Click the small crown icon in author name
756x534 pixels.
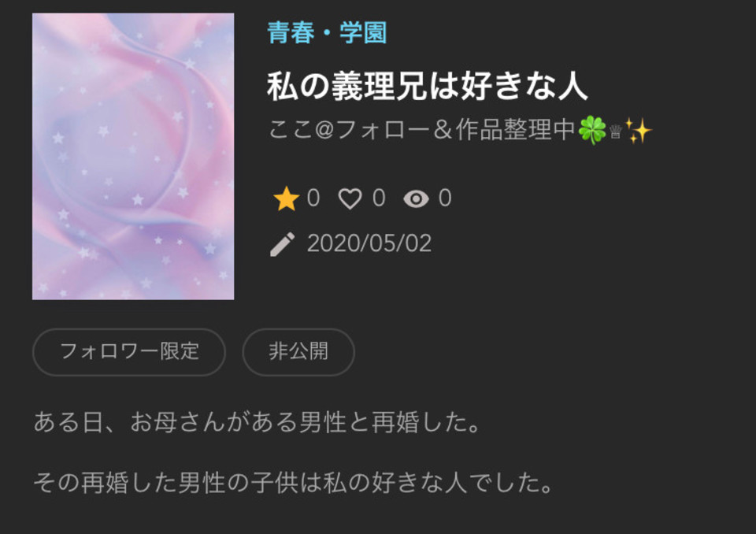[x=615, y=132]
